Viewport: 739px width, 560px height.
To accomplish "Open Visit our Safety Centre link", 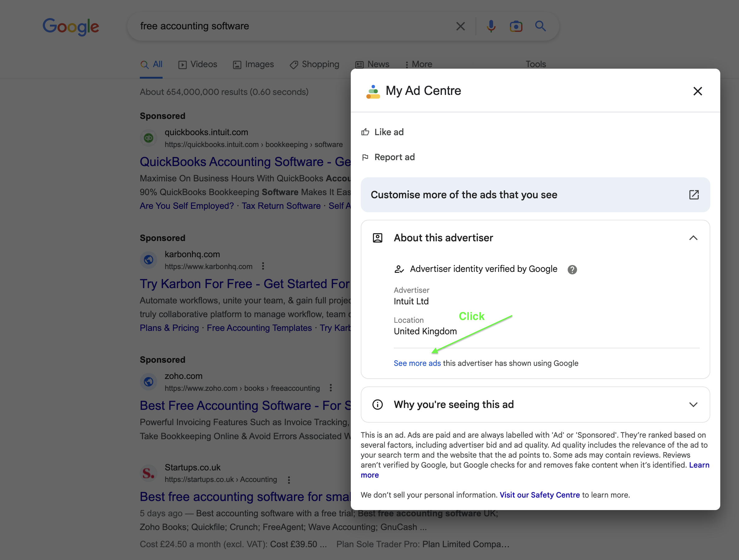I will [539, 495].
